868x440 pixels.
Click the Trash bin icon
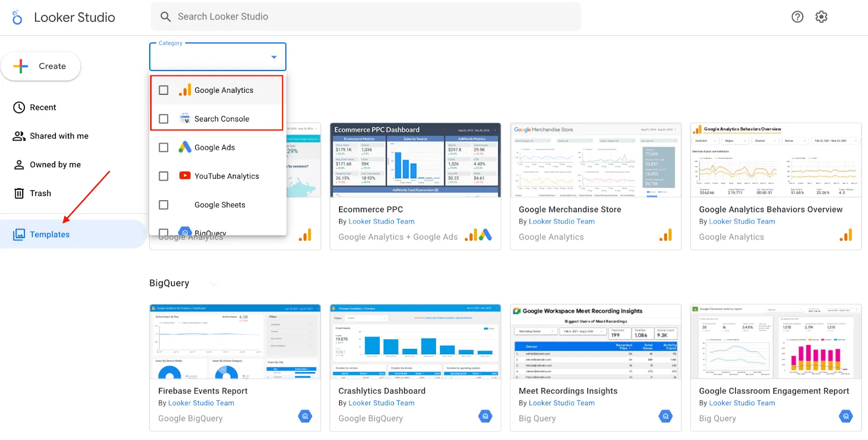click(x=19, y=193)
